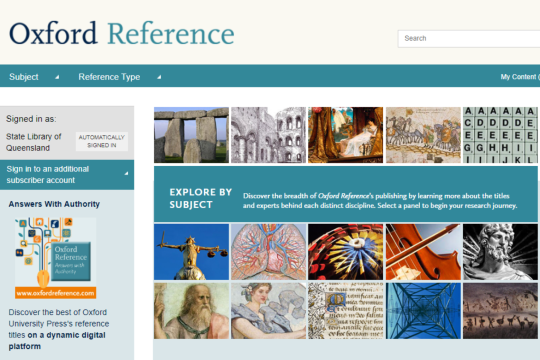This screenshot has height=360, width=540.
Task: Select the bearded marble bust panel
Action: [500, 252]
